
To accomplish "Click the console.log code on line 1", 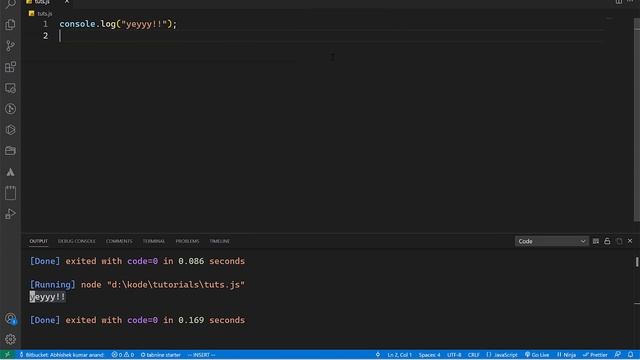I will point(118,24).
